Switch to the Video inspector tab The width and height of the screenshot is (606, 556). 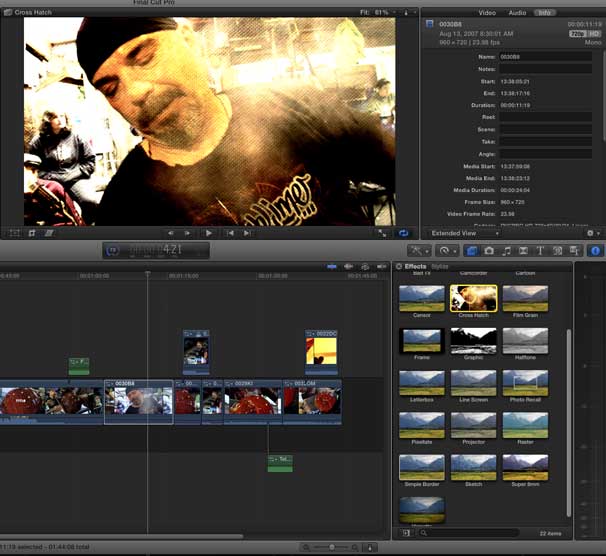pos(487,12)
